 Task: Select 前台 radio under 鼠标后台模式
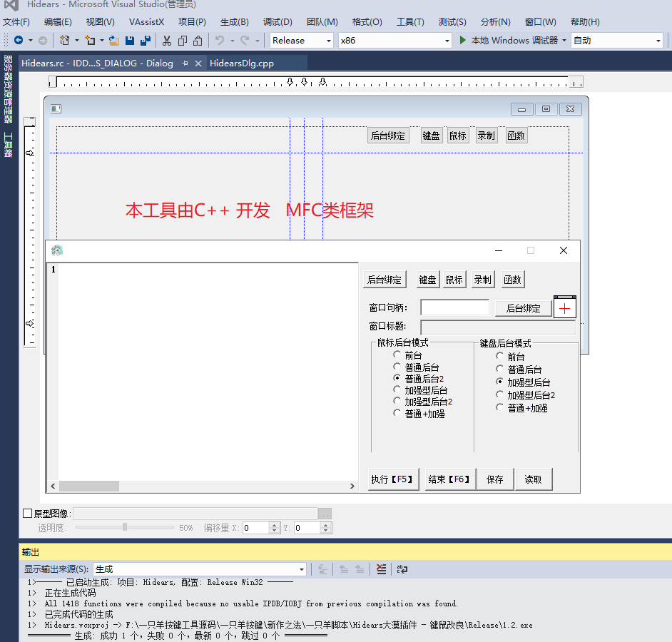pyautogui.click(x=397, y=355)
